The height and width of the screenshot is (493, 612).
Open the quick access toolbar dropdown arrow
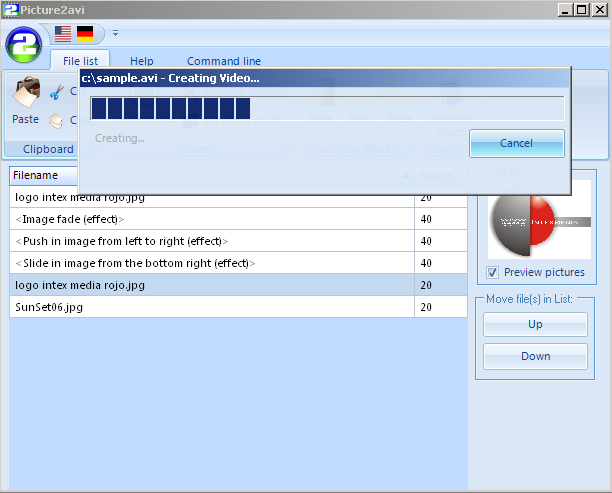[x=116, y=33]
